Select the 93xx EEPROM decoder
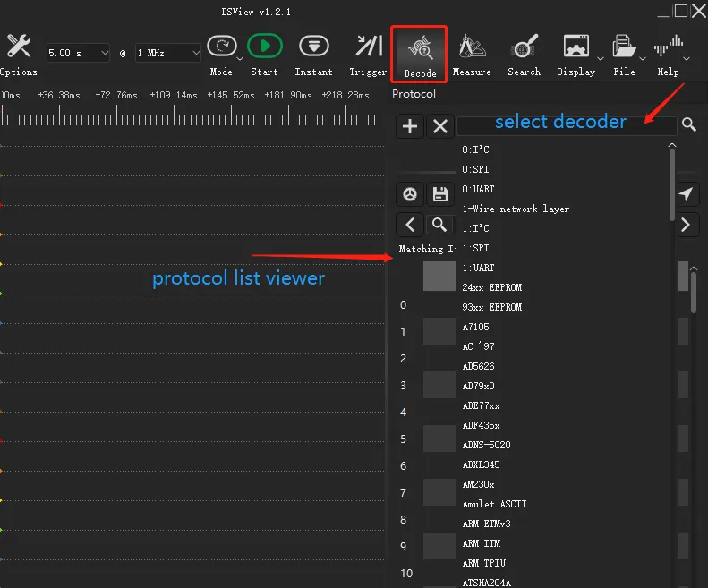 pos(491,307)
